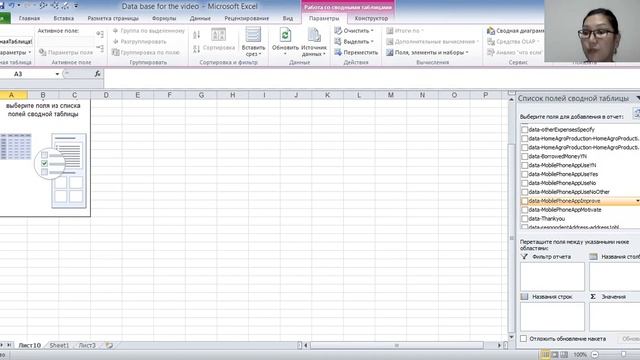
Task: Click the Сводная диаграмма pivot chart icon
Action: pos(491,31)
